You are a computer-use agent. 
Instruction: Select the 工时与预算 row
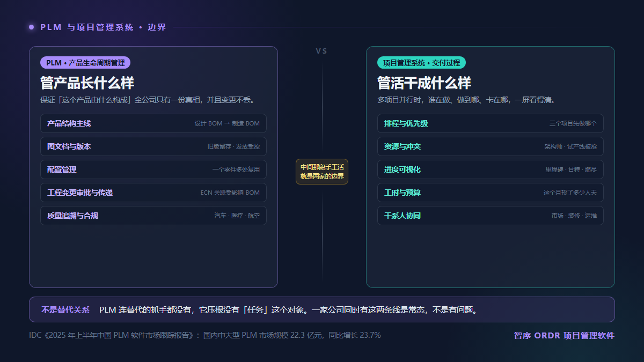[491, 193]
